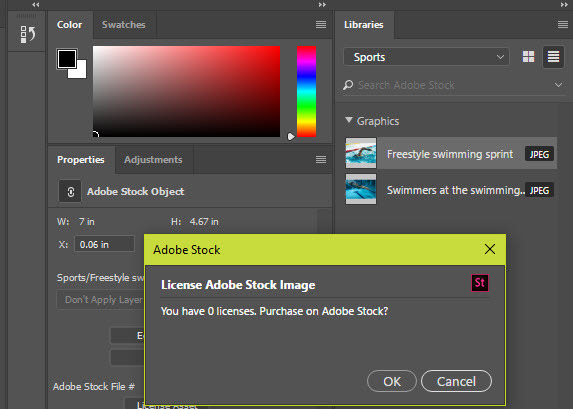Image resolution: width=573 pixels, height=409 pixels.
Task: Open the Sports library dropdown
Action: (x=426, y=57)
